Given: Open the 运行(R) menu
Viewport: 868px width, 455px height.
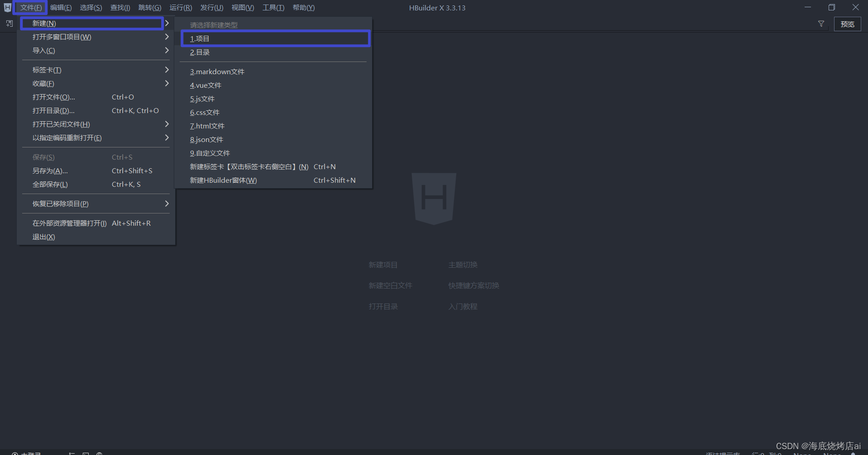Looking at the screenshot, I should 181,8.
